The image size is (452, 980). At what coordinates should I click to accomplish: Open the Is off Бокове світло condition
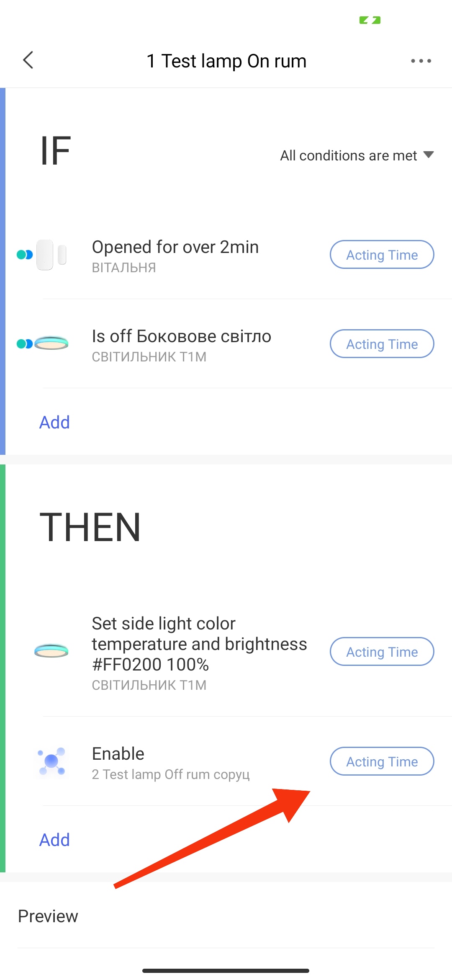click(182, 344)
